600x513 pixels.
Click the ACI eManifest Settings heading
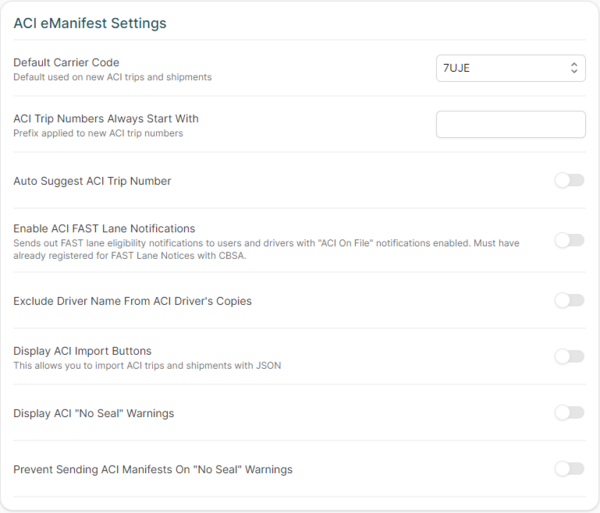(90, 22)
